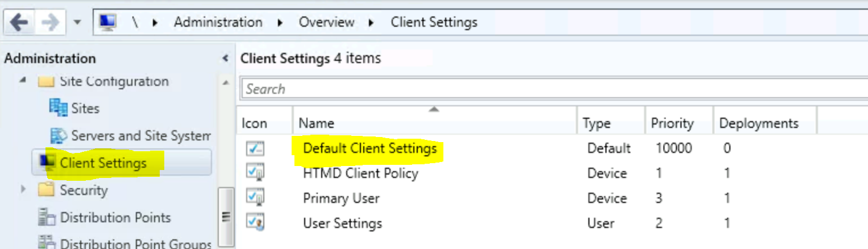Click the Administration pane title

50,58
